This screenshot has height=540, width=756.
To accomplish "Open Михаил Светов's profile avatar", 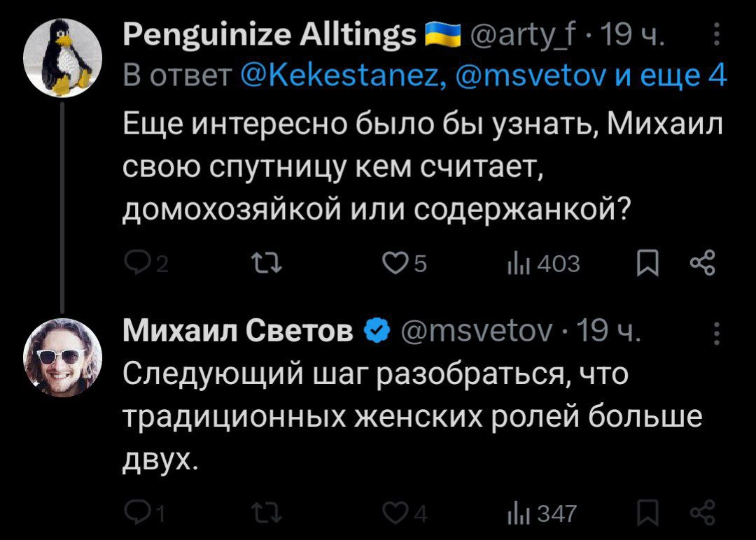I will click(x=62, y=357).
